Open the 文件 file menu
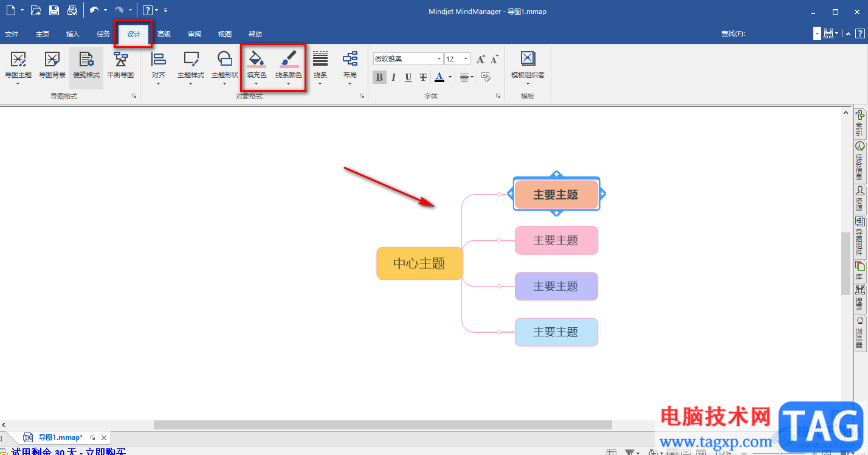 coord(12,34)
